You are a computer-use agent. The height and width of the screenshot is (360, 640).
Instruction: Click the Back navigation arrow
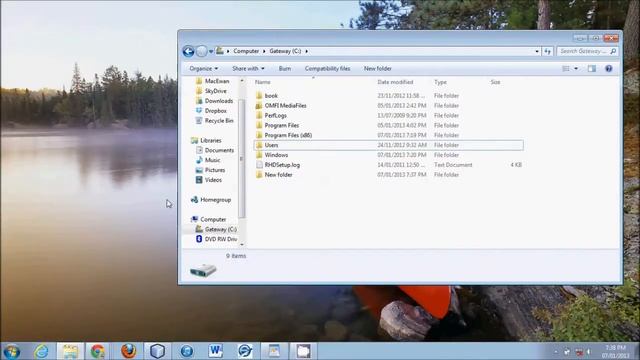coord(188,51)
